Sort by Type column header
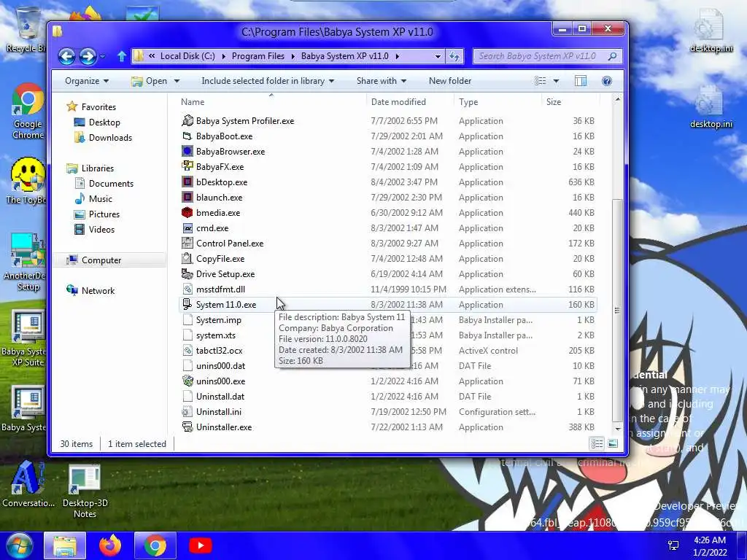 [x=498, y=102]
